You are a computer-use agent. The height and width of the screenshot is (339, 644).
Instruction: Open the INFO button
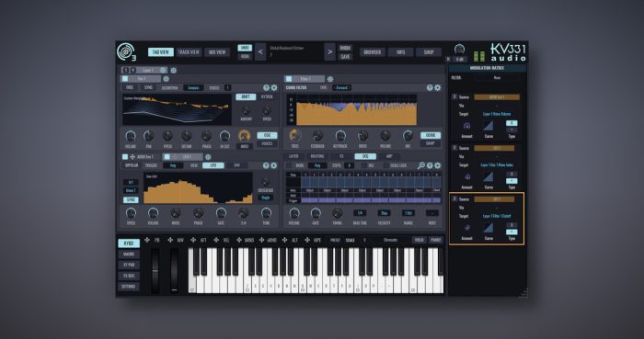pos(400,52)
